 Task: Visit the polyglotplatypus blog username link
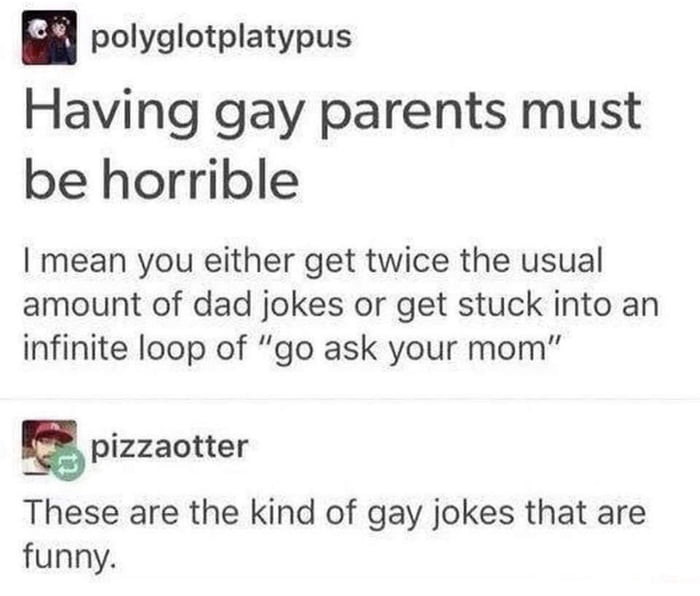tap(221, 38)
